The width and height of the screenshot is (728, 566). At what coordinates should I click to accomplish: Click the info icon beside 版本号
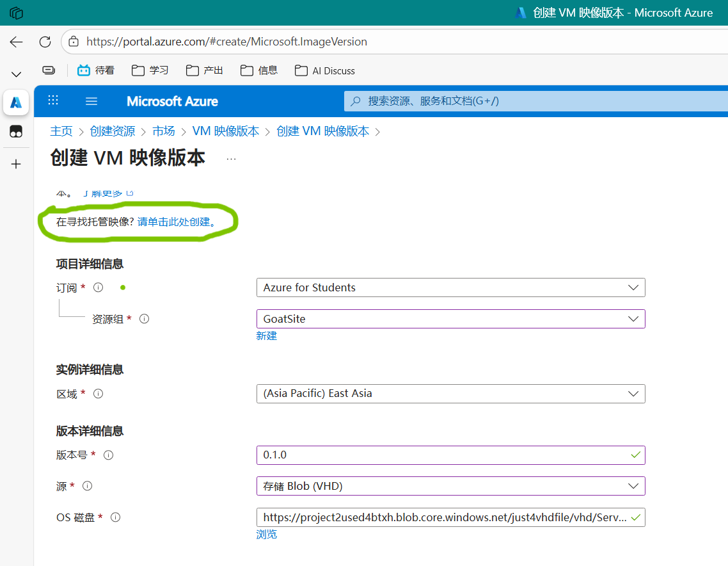[x=108, y=455]
